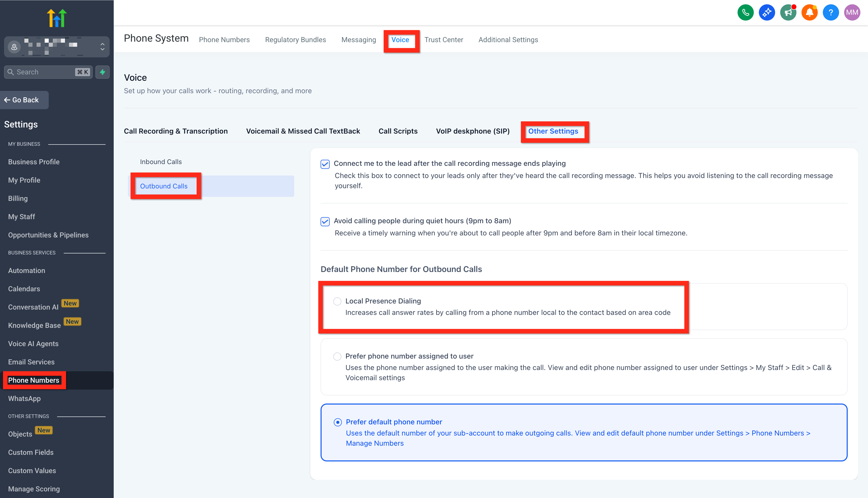Click the Go Back button
Viewport: 868px width, 498px height.
pyautogui.click(x=24, y=100)
